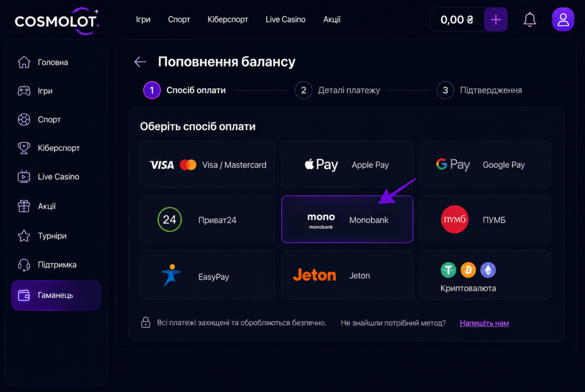Click the plus deposit button beside balance

(x=495, y=19)
